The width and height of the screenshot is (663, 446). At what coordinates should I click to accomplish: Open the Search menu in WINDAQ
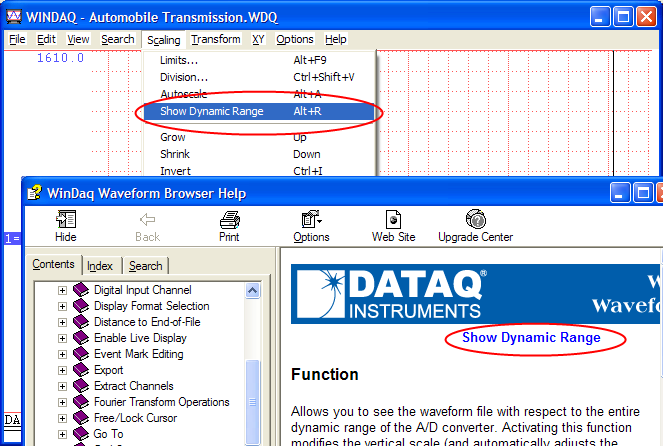(118, 39)
